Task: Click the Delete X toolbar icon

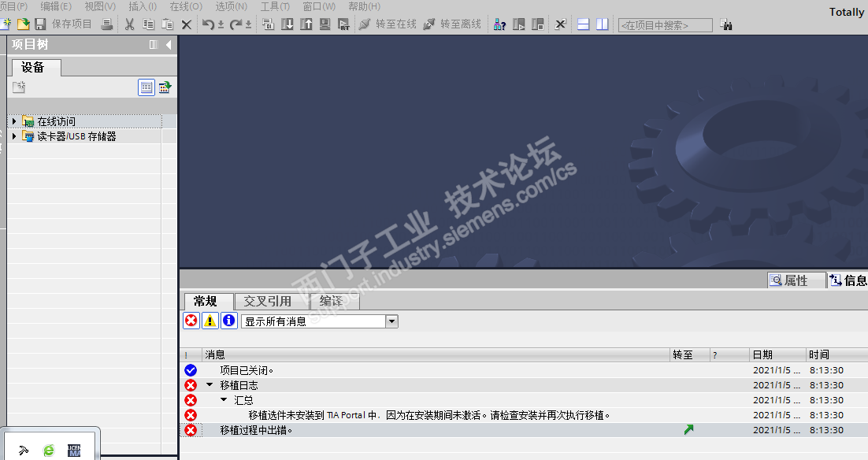Action: pos(187,24)
